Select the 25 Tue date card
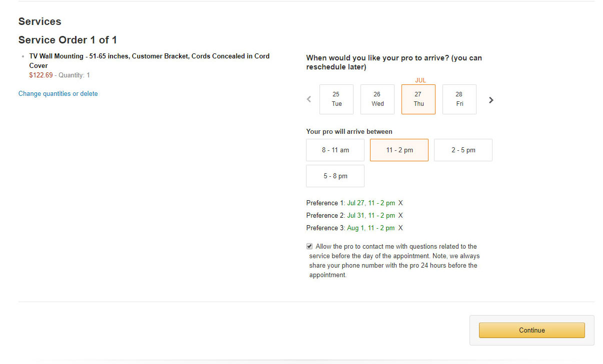The height and width of the screenshot is (364, 603). [x=336, y=99]
